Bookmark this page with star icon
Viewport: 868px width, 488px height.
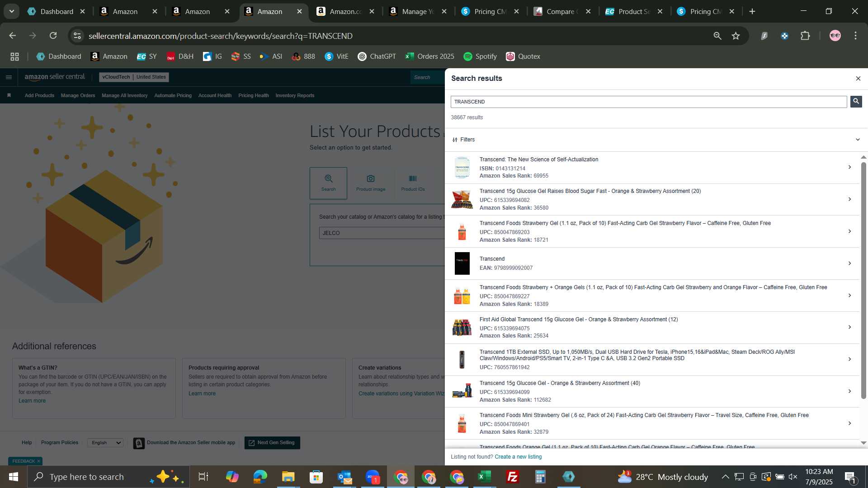pos(736,36)
